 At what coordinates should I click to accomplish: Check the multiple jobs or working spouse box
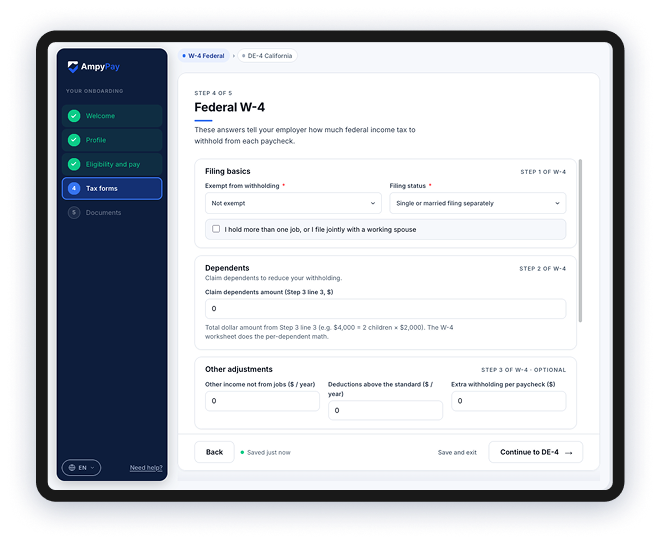(216, 229)
